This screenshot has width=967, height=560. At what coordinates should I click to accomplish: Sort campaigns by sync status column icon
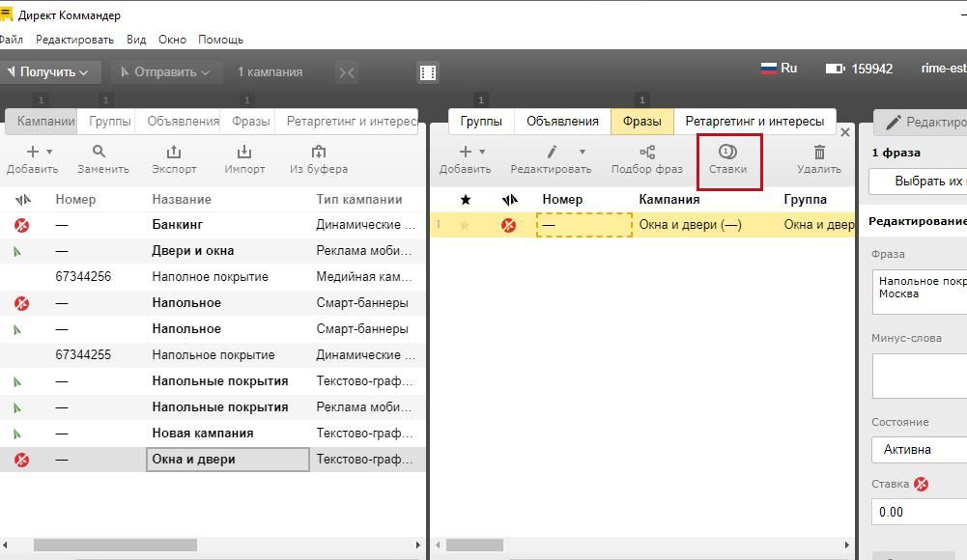[x=23, y=200]
